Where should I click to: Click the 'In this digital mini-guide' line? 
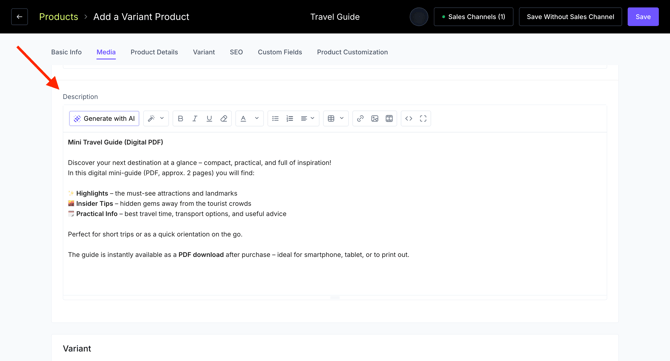point(161,173)
